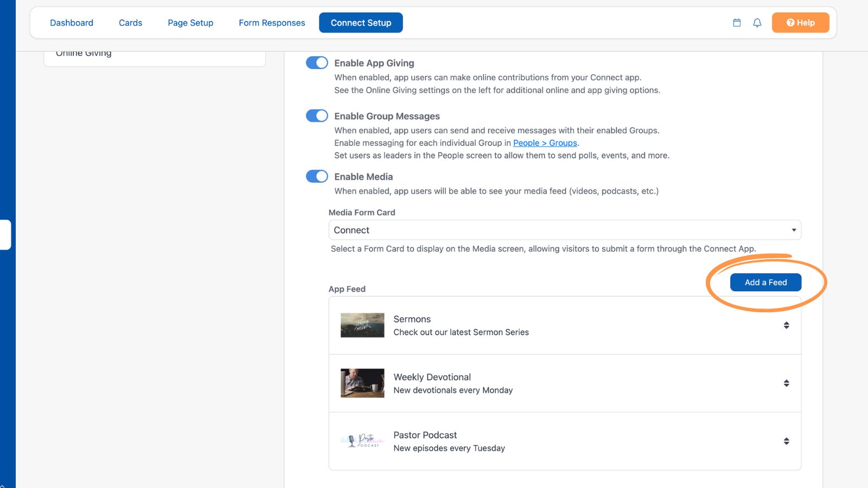Click the 'Enable App Giving' label
Viewport: 868px width, 488px height.
pyautogui.click(x=374, y=63)
